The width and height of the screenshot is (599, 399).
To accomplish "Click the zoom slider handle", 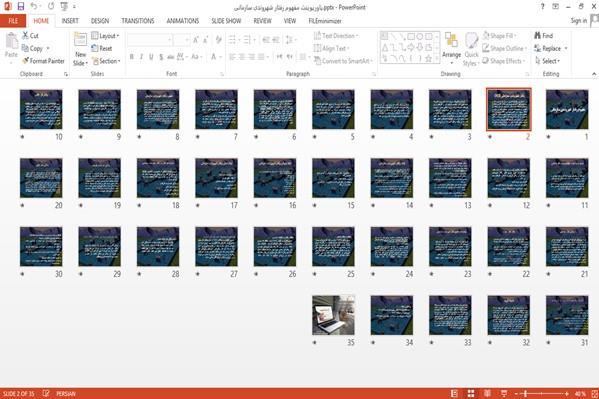I will (526, 393).
